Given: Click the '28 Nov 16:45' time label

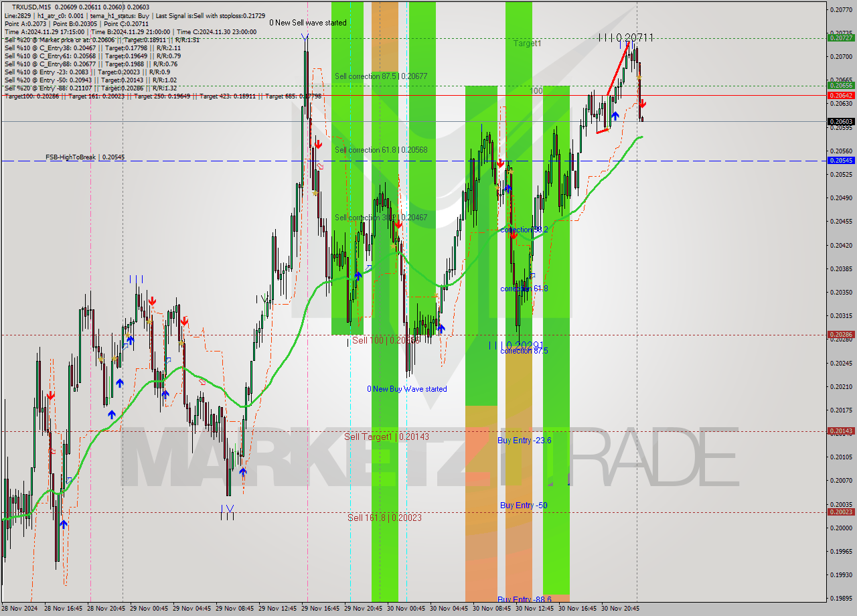Looking at the screenshot, I should pyautogui.click(x=64, y=609).
